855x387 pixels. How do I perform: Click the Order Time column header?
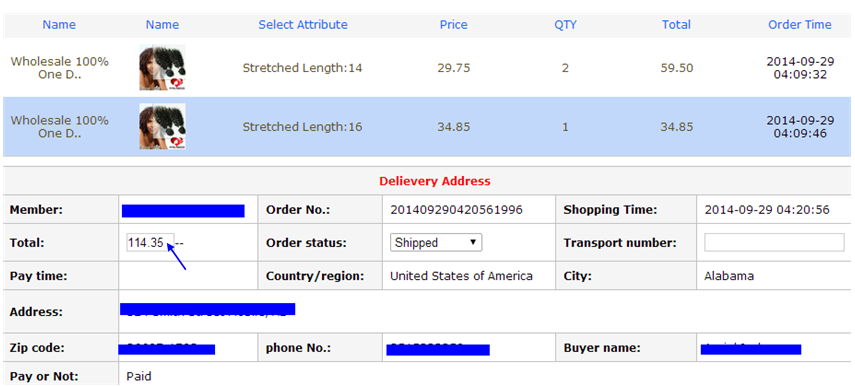click(800, 25)
